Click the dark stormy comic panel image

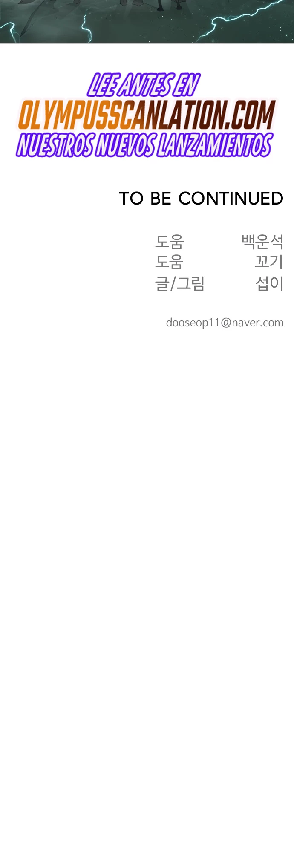coord(147,21)
